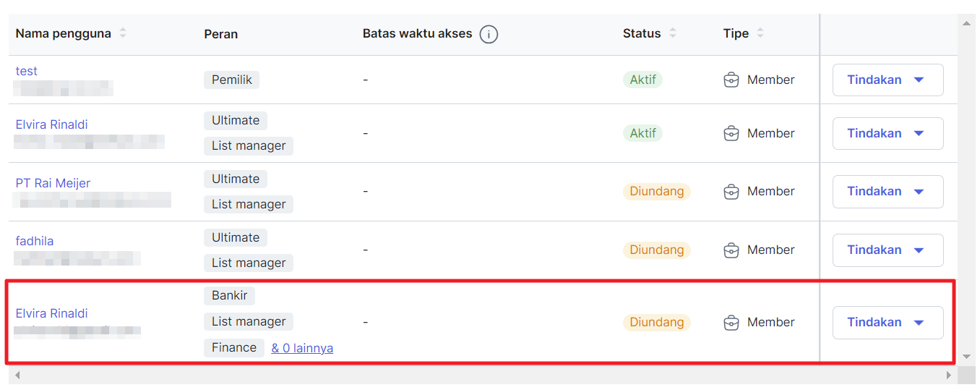
Task: Open PT Rai Meijer user link
Action: pos(53,183)
